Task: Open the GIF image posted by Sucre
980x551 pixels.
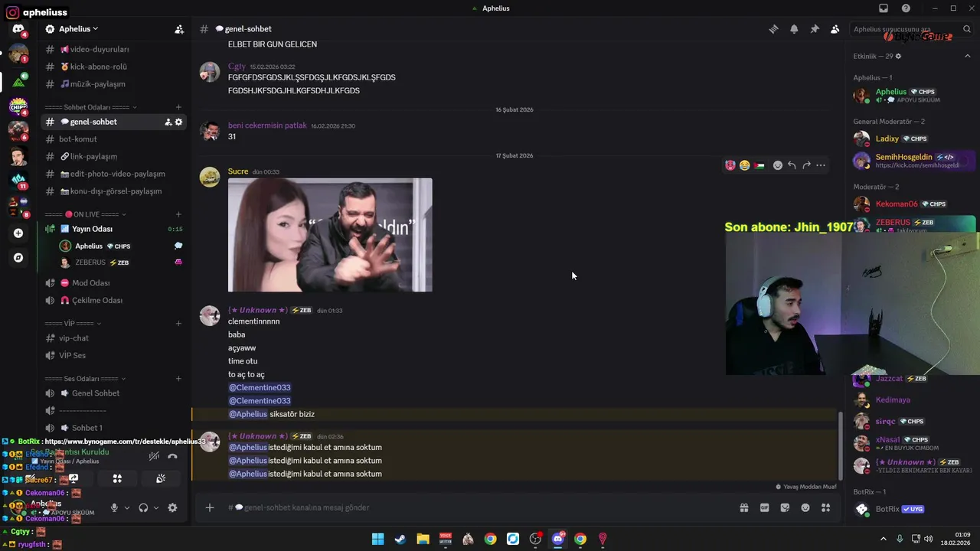Action: [330, 235]
